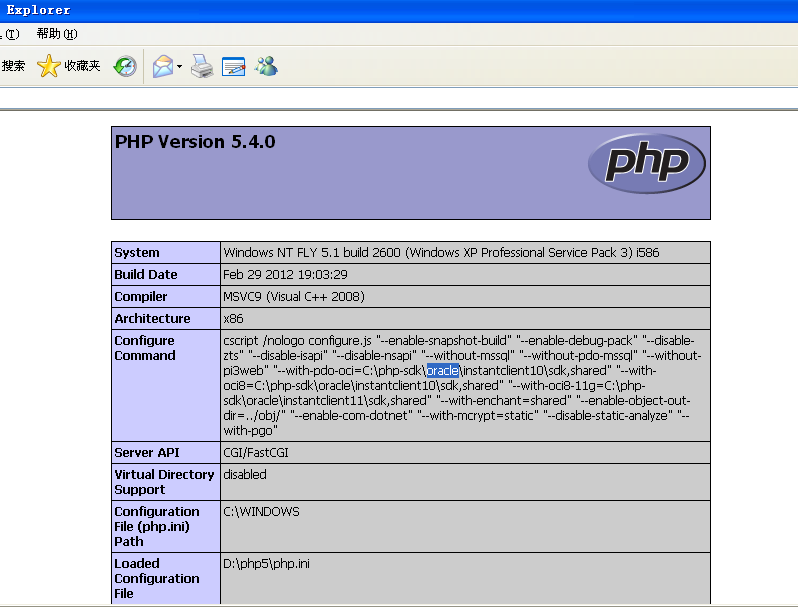
Task: Open the Mail envelope icon
Action: coord(163,66)
